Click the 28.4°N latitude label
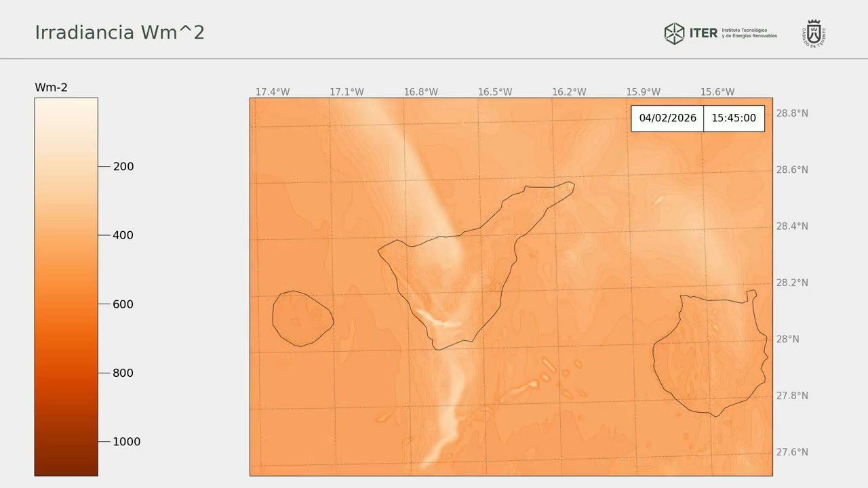 tap(792, 226)
